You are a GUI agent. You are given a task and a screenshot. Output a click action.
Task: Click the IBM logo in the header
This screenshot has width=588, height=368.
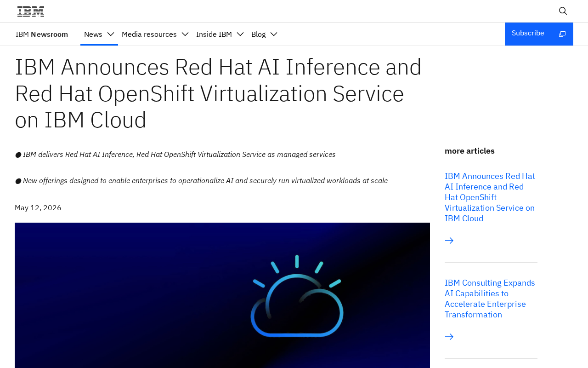click(31, 11)
